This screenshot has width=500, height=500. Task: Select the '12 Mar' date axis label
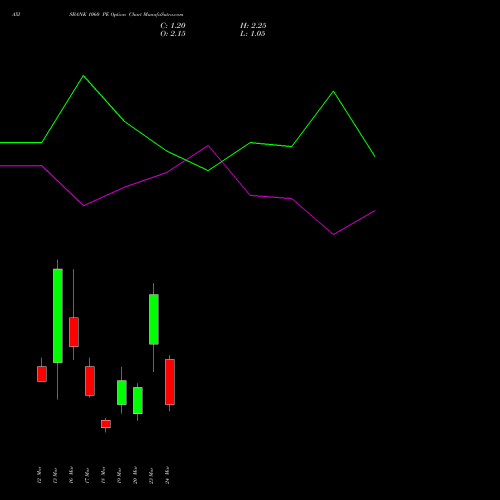click(x=39, y=475)
